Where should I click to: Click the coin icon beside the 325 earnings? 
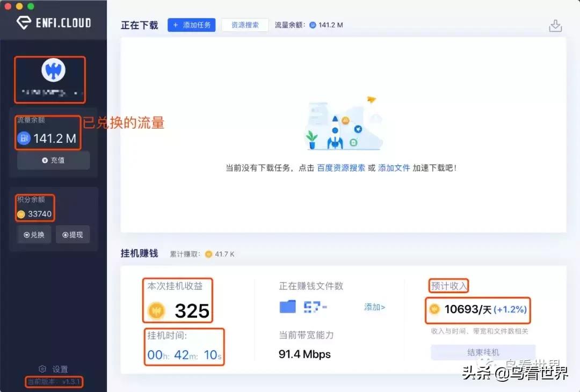click(x=156, y=309)
